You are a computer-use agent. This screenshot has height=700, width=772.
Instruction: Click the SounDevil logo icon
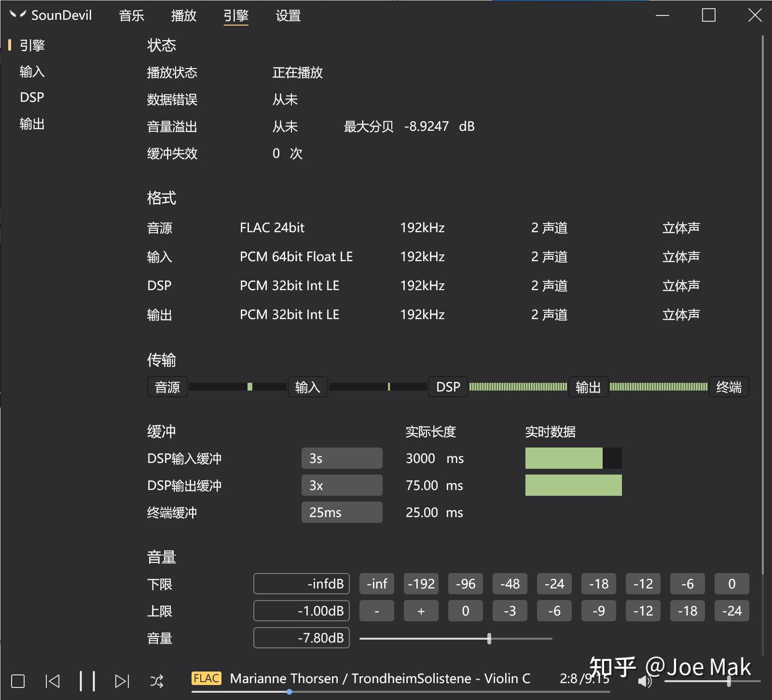click(x=18, y=15)
